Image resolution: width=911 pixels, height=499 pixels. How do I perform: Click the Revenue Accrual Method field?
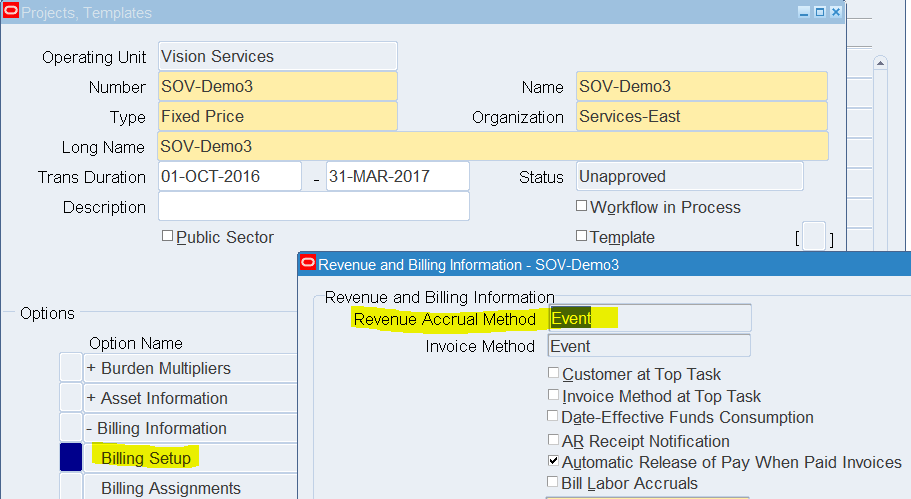650,318
